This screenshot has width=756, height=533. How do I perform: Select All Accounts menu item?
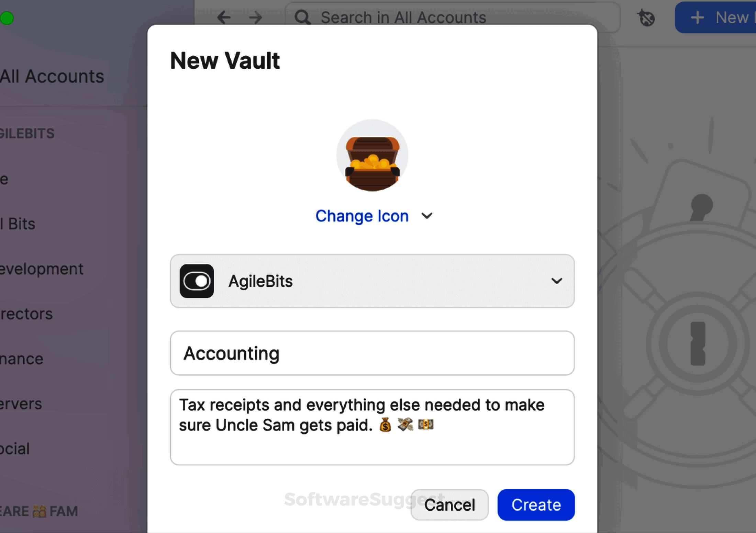(51, 76)
